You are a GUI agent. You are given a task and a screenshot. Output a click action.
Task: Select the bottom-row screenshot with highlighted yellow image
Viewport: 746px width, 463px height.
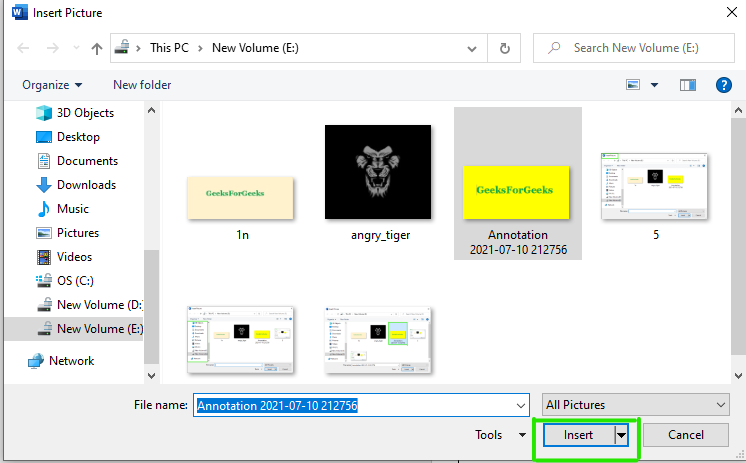click(378, 340)
